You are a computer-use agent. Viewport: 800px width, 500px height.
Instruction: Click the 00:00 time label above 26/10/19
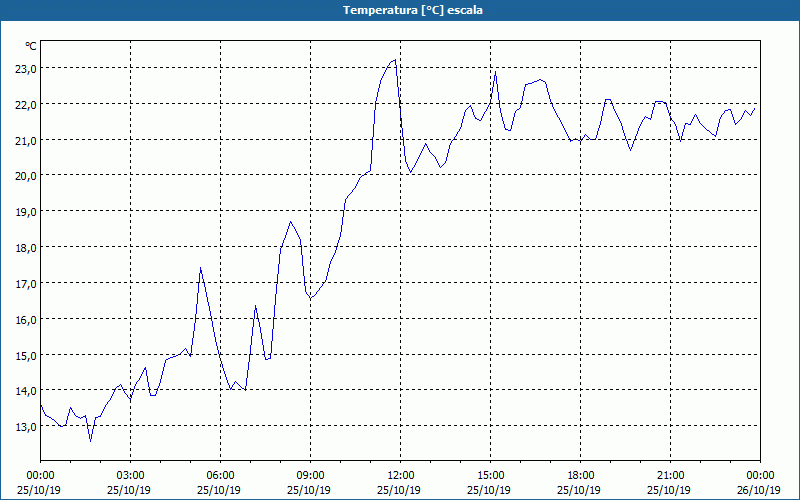pyautogui.click(x=760, y=476)
